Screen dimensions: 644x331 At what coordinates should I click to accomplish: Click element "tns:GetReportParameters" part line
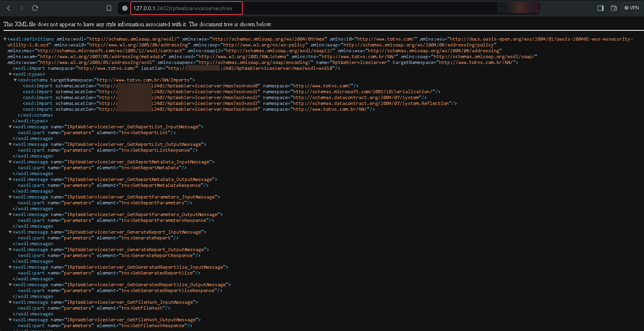pos(105,203)
